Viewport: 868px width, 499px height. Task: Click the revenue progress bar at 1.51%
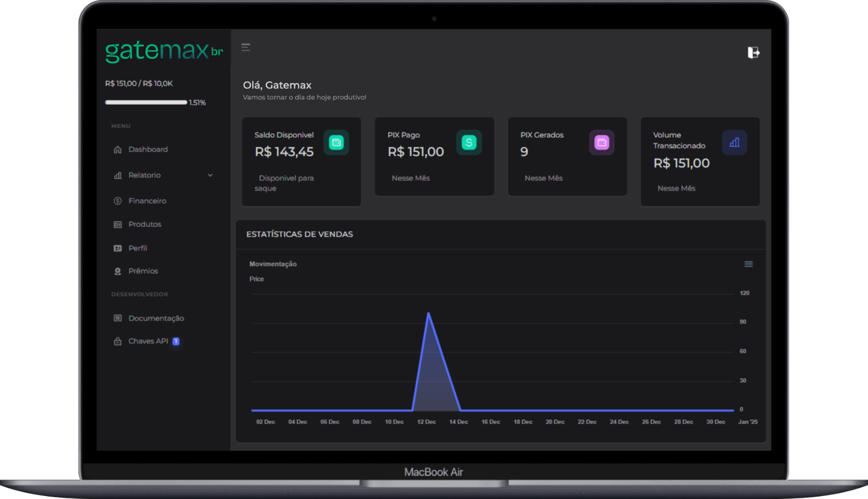click(146, 102)
